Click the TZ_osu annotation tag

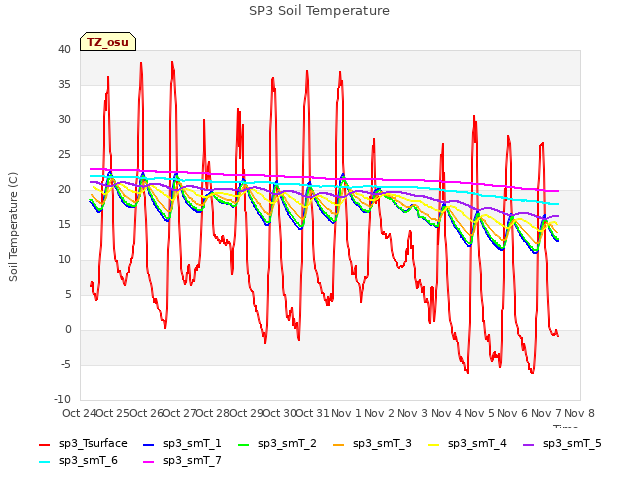(108, 42)
